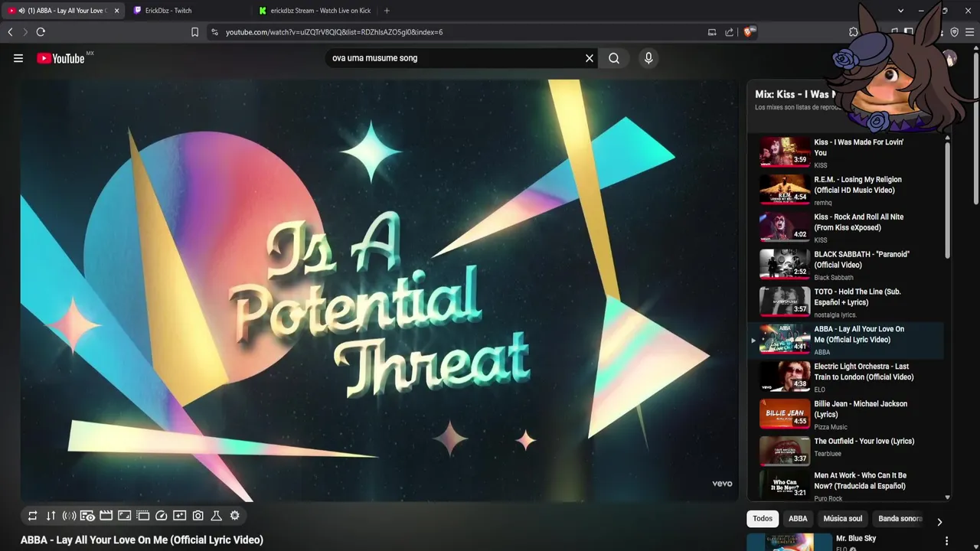Take a screenshot with the camera icon

[x=198, y=516]
